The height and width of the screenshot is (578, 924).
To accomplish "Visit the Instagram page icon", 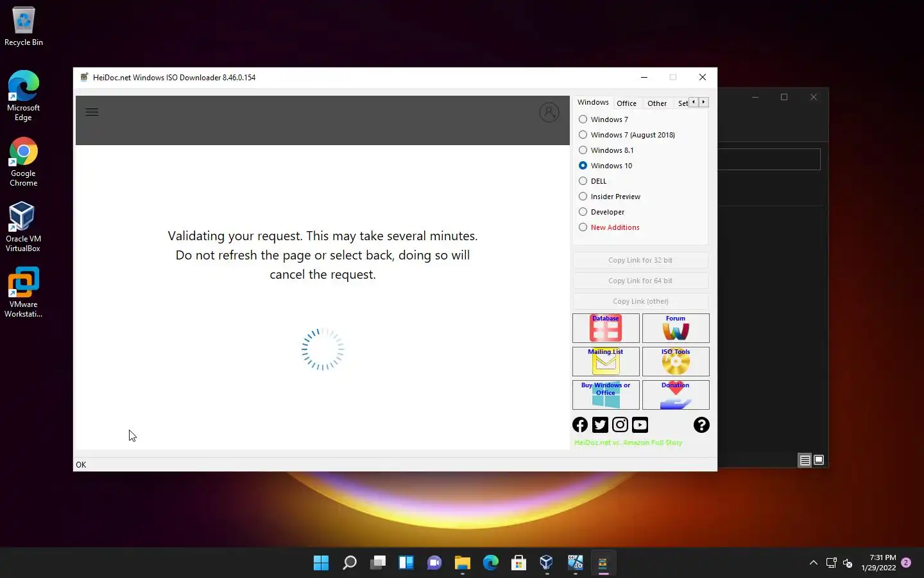I will pyautogui.click(x=620, y=425).
